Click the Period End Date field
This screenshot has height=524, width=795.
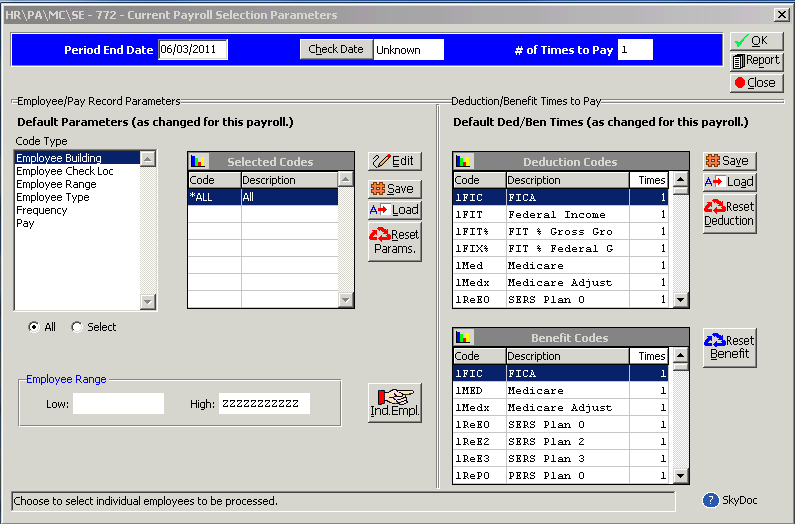(193, 50)
